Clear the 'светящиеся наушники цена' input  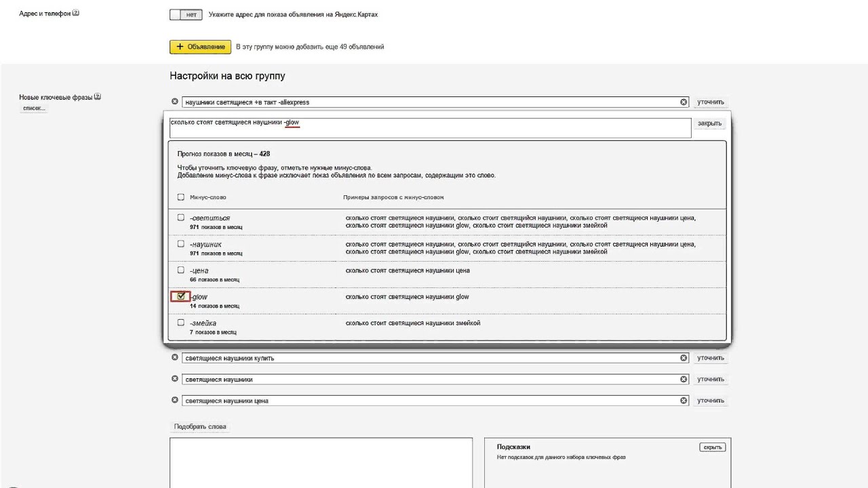[684, 401]
